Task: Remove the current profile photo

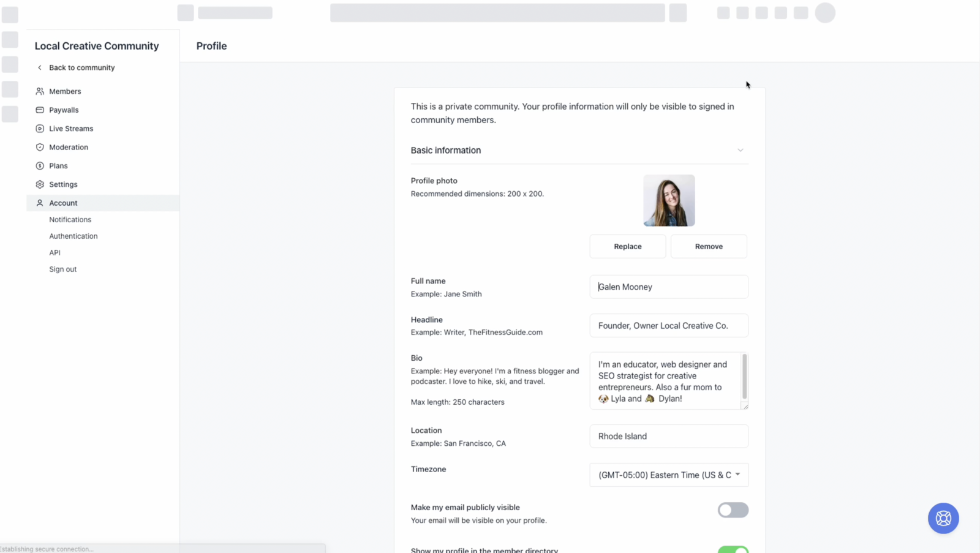Action: pyautogui.click(x=708, y=246)
